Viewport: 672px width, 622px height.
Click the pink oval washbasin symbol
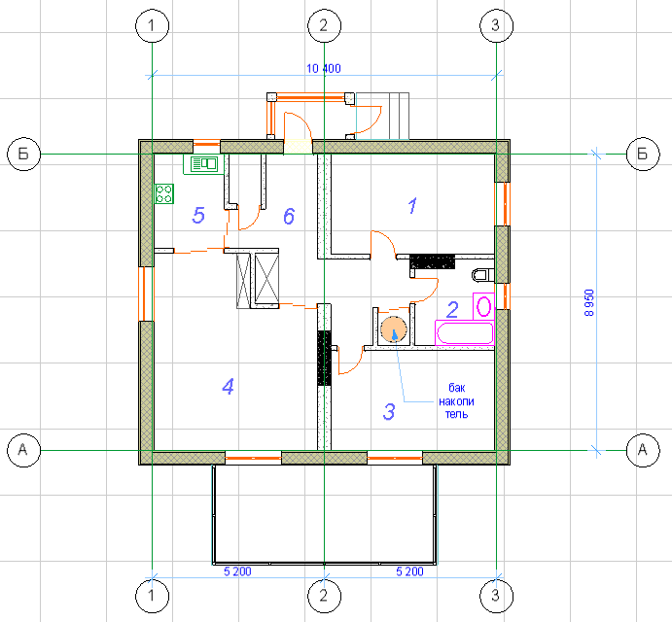point(482,306)
